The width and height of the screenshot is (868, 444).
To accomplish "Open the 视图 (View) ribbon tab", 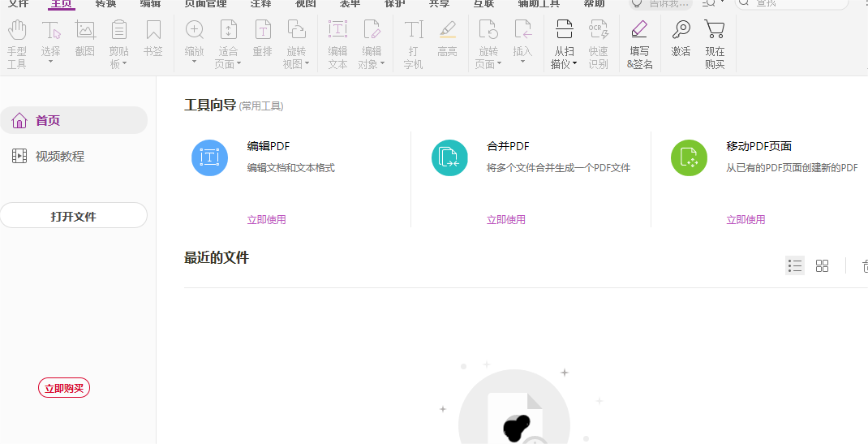I will pyautogui.click(x=306, y=4).
